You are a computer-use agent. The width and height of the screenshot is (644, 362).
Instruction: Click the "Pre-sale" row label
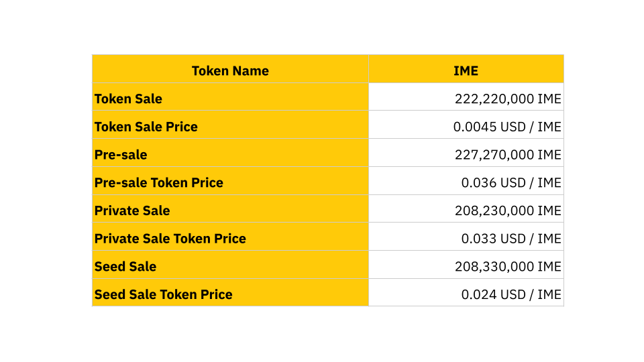(121, 155)
